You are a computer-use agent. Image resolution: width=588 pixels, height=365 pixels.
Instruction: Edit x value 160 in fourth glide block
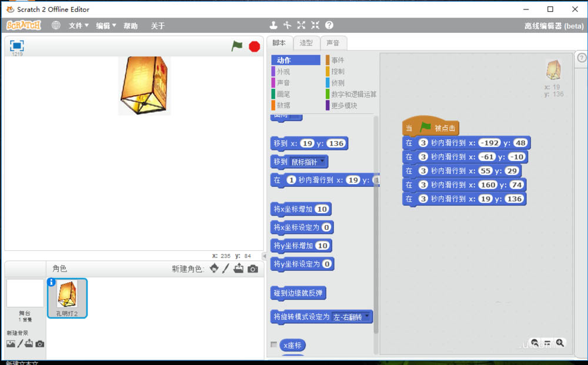(488, 185)
